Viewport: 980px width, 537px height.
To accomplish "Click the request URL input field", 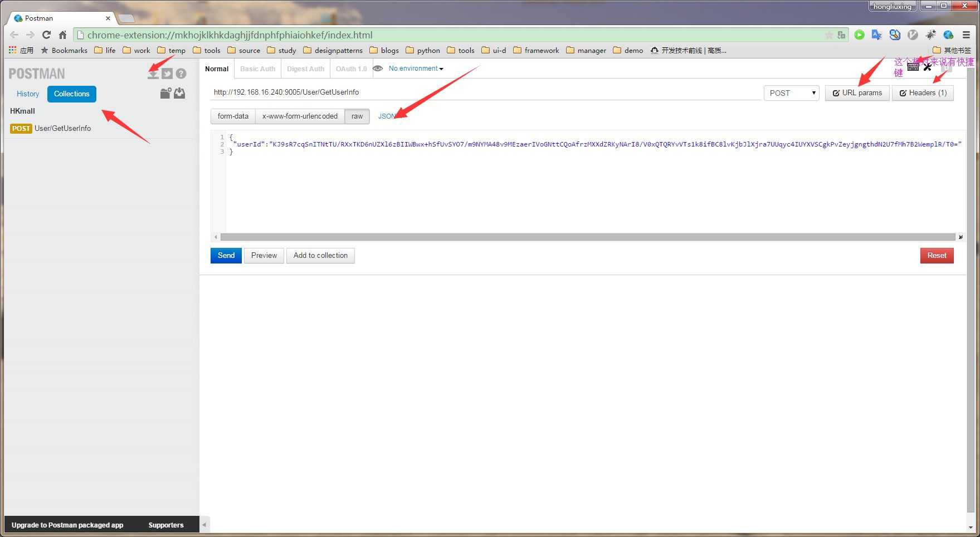I will [x=485, y=92].
